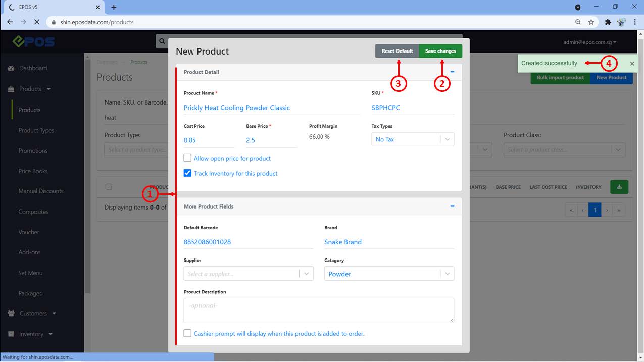Open Packages in the sidebar
The image size is (644, 362).
tap(30, 293)
